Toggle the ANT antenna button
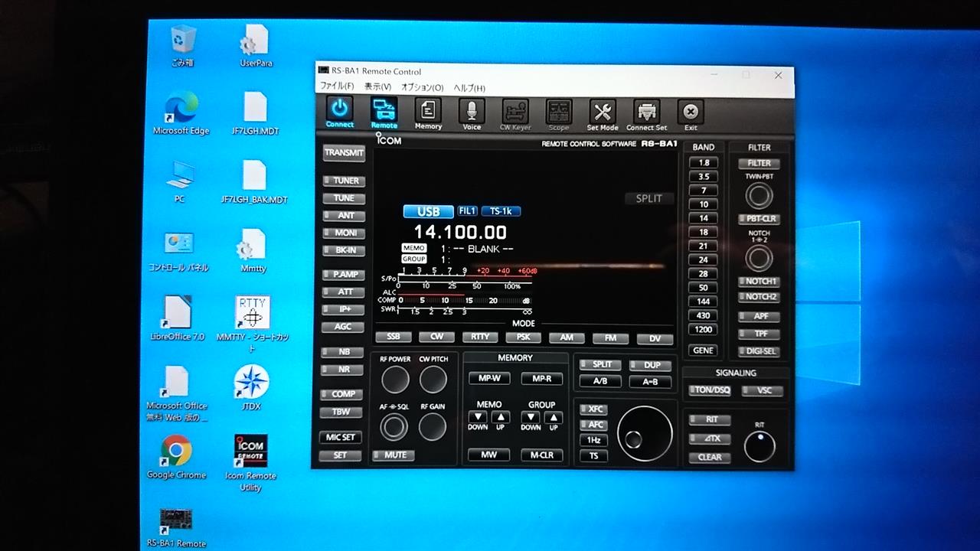This screenshot has width=980, height=551. pyautogui.click(x=345, y=216)
